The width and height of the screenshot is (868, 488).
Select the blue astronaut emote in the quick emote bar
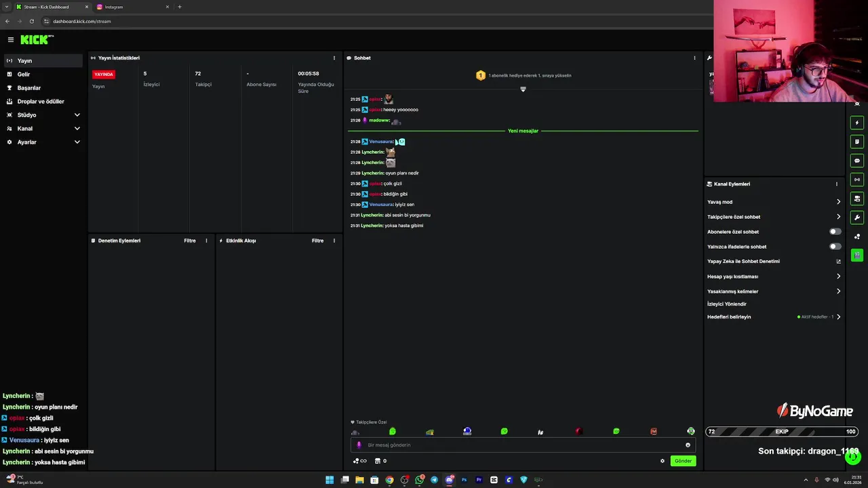(467, 431)
